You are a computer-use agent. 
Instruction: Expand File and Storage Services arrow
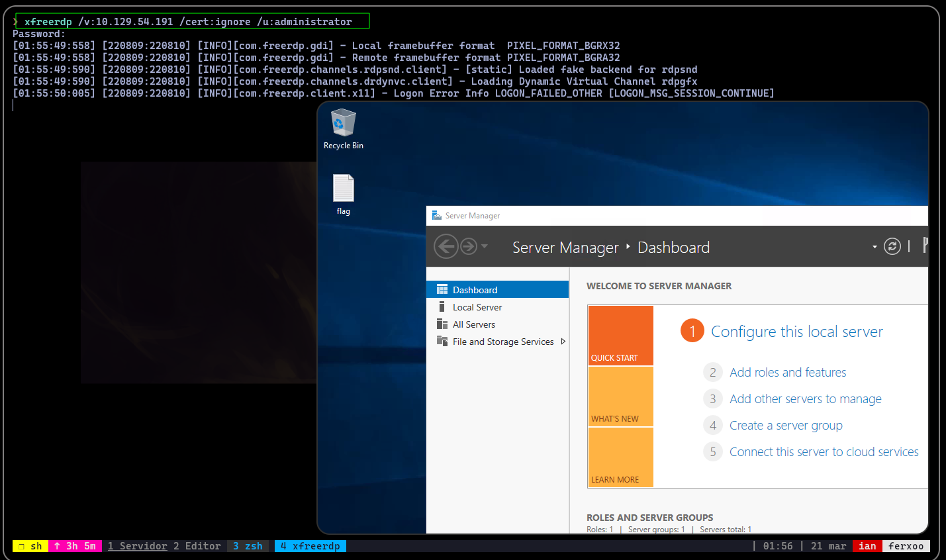pos(563,342)
